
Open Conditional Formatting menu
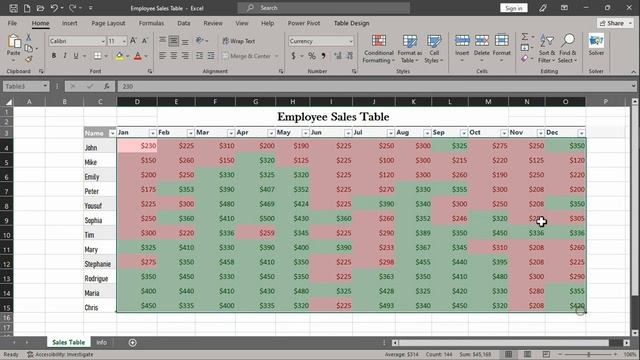[x=379, y=49]
